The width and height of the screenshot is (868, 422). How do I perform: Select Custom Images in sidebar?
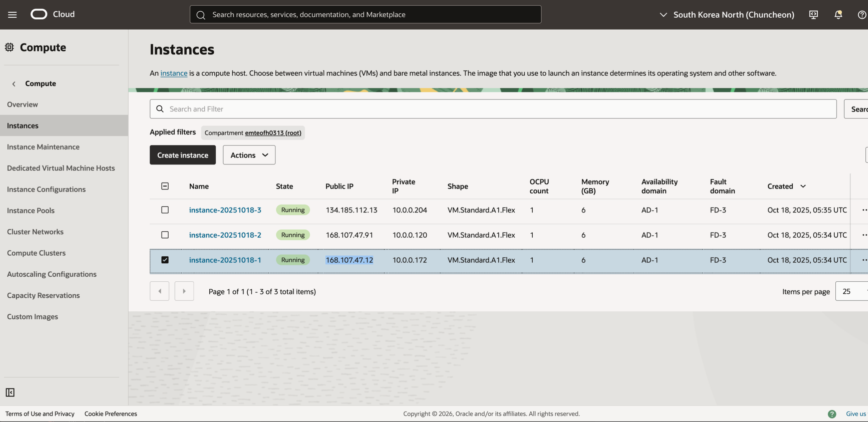(32, 317)
